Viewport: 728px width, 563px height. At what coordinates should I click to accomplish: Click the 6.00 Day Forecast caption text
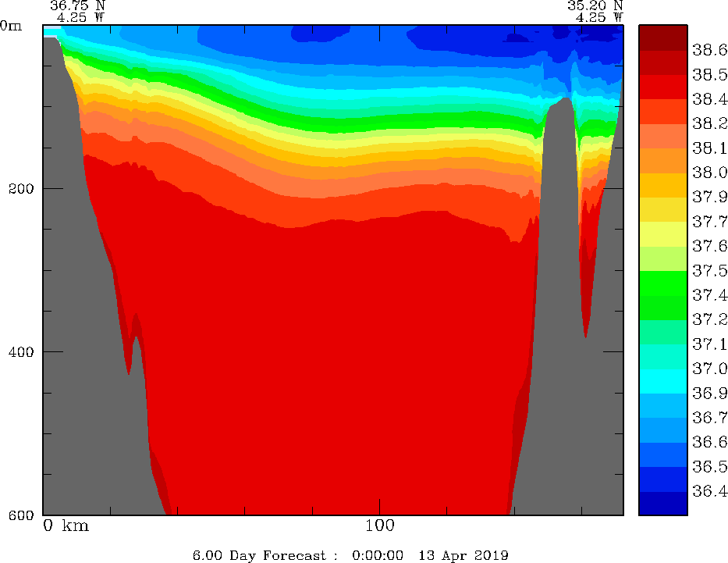[265, 555]
